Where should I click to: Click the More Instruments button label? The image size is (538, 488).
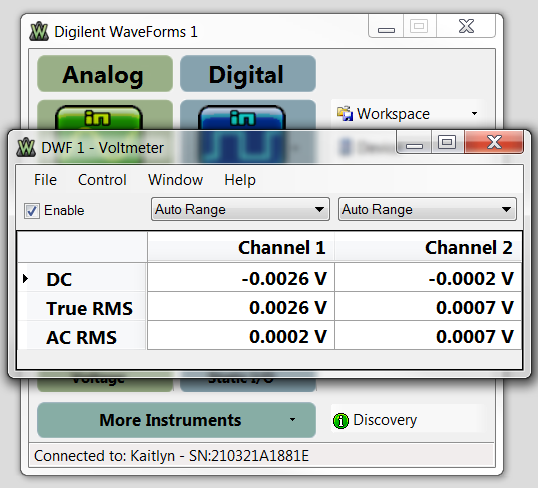(x=170, y=420)
